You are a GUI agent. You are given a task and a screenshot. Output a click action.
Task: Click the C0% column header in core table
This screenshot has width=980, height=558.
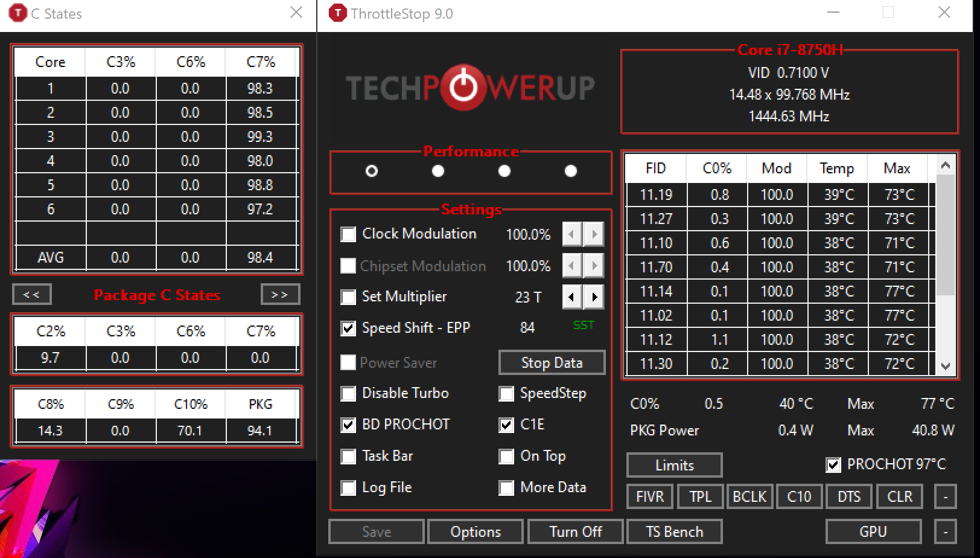pos(717,168)
